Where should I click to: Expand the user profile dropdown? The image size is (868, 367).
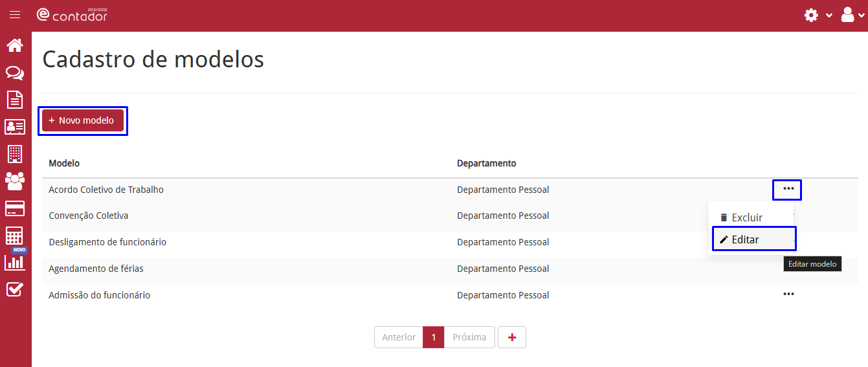tap(852, 15)
